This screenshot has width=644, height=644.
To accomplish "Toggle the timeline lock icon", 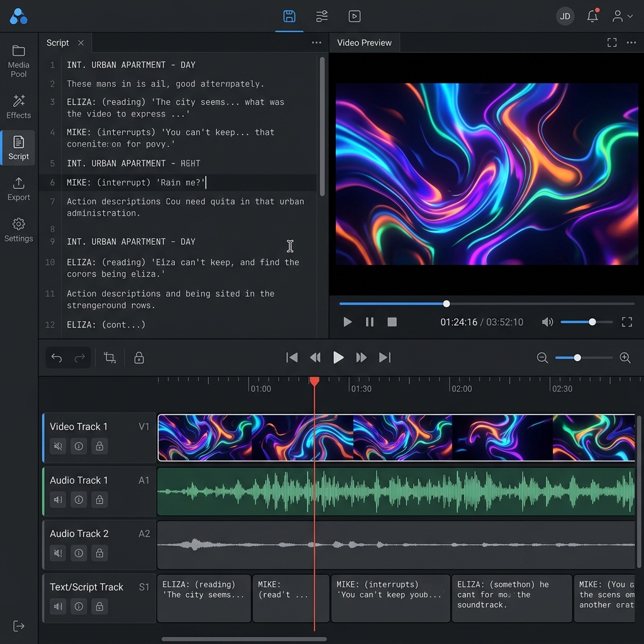I will coord(139,358).
